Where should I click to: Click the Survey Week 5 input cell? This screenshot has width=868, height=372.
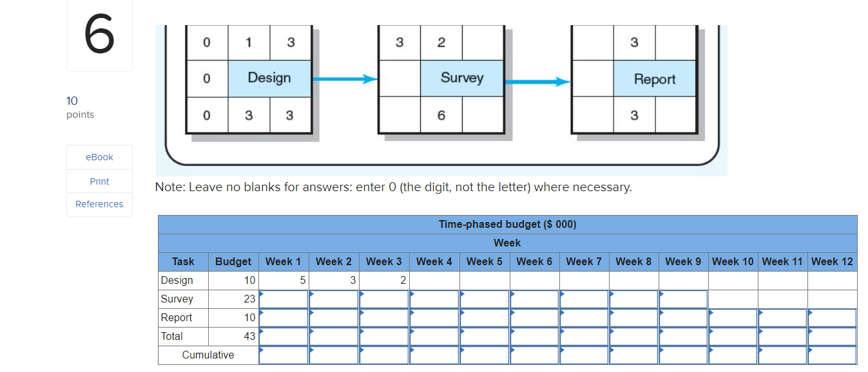(485, 299)
